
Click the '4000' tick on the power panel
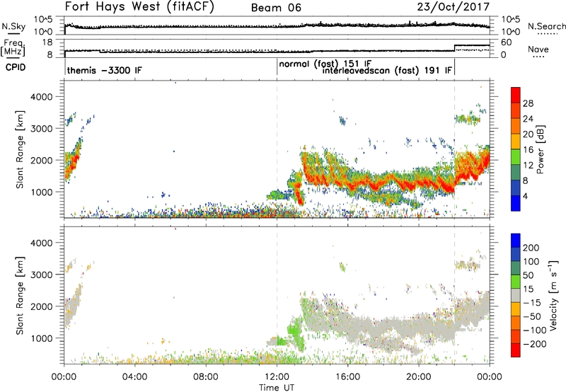[x=42, y=97]
